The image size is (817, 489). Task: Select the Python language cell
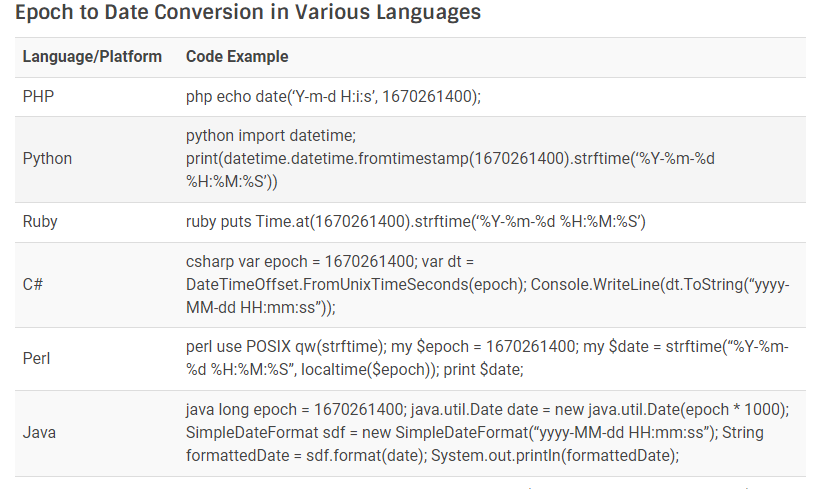pos(47,158)
